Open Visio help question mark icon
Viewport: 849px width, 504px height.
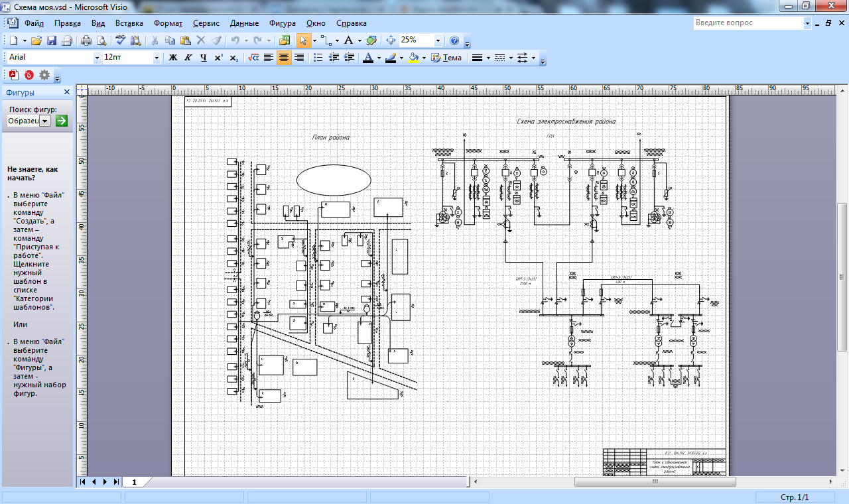[454, 40]
